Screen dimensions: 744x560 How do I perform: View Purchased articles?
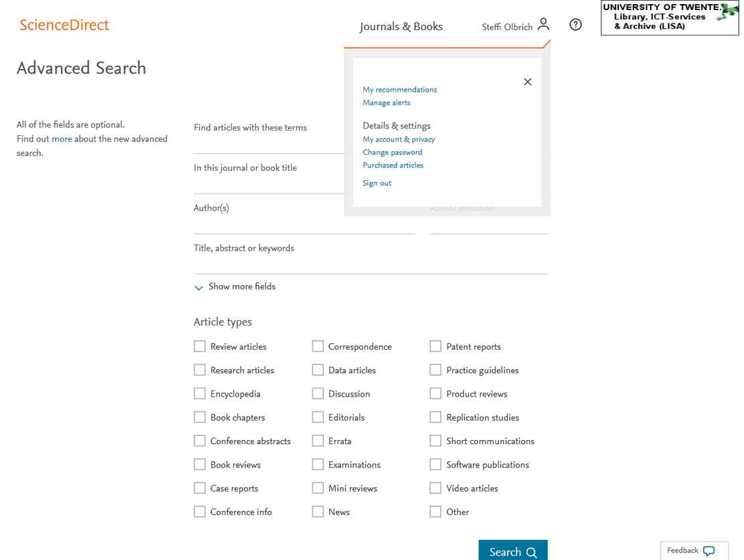[393, 165]
